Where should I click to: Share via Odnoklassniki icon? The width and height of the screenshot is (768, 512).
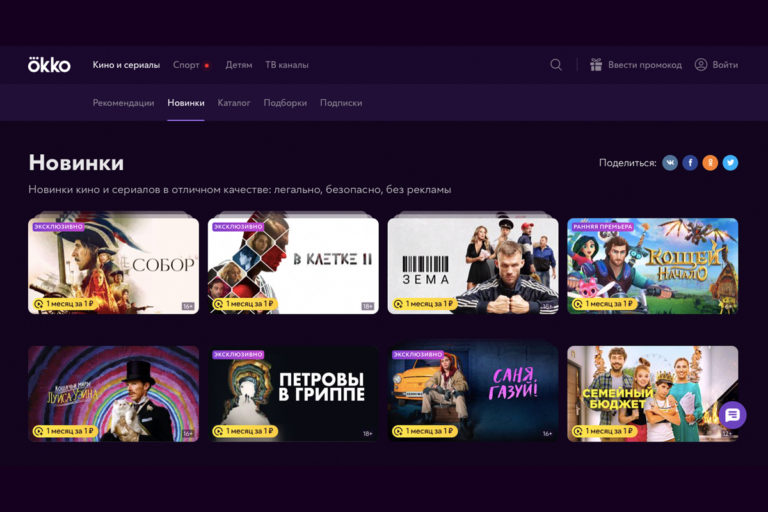(x=710, y=163)
